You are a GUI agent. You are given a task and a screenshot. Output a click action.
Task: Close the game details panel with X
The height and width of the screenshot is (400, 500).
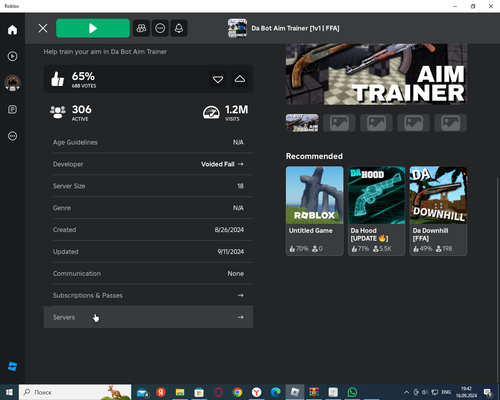click(x=43, y=28)
